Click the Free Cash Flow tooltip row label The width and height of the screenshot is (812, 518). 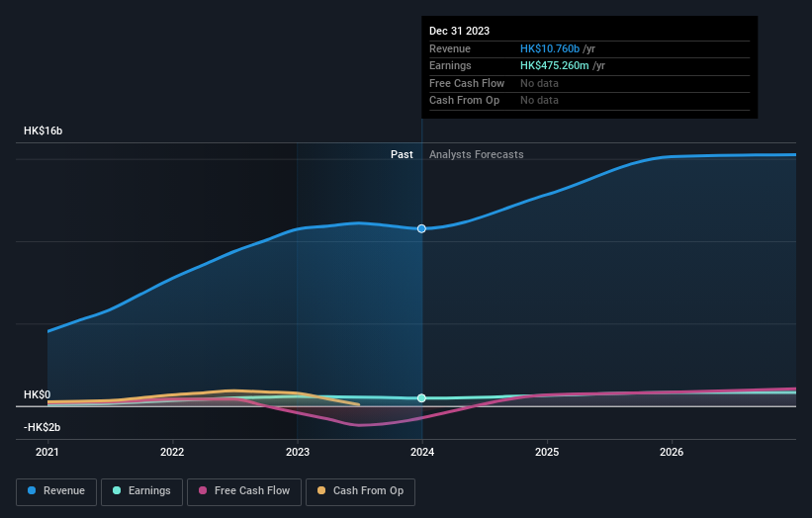click(x=467, y=83)
